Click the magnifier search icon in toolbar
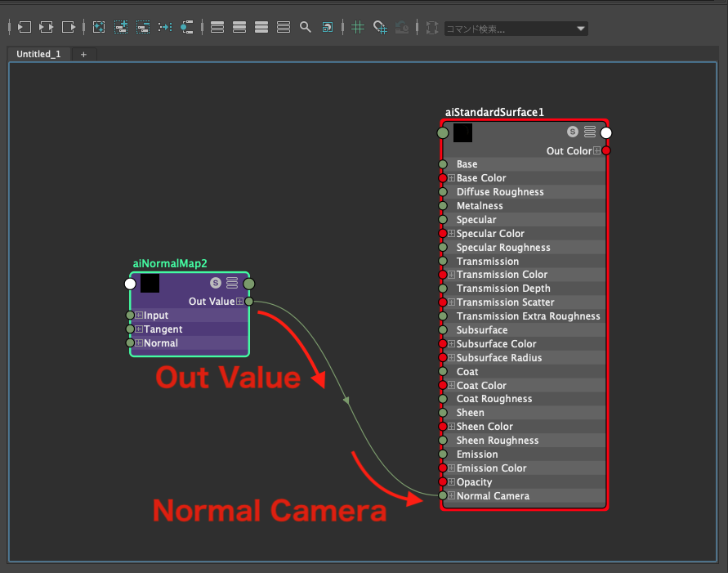728x573 pixels. pyautogui.click(x=306, y=27)
